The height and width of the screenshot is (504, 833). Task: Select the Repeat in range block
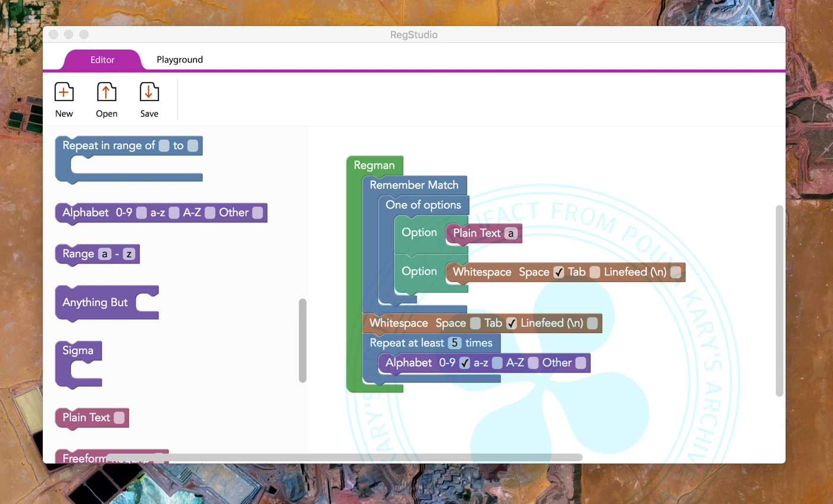(x=108, y=146)
